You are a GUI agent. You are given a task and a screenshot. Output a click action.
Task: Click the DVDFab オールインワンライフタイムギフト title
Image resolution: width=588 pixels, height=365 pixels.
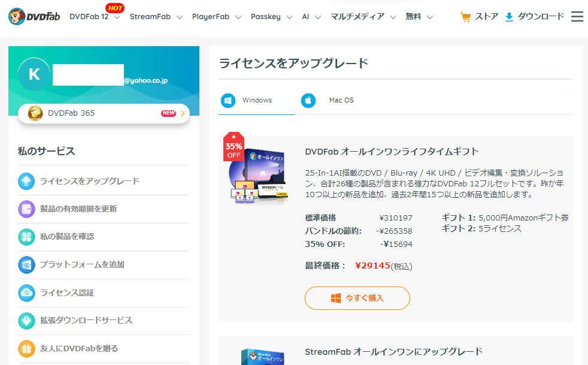392,152
